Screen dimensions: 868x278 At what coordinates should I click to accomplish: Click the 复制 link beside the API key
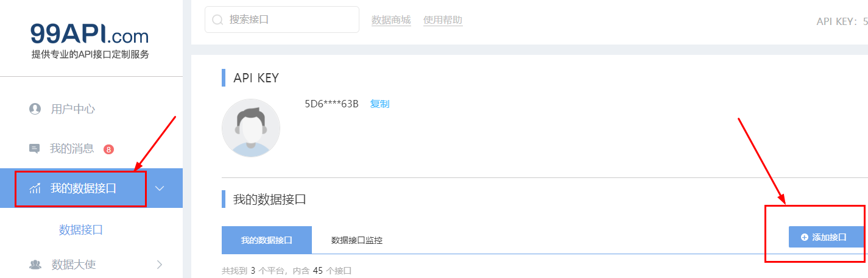point(379,104)
